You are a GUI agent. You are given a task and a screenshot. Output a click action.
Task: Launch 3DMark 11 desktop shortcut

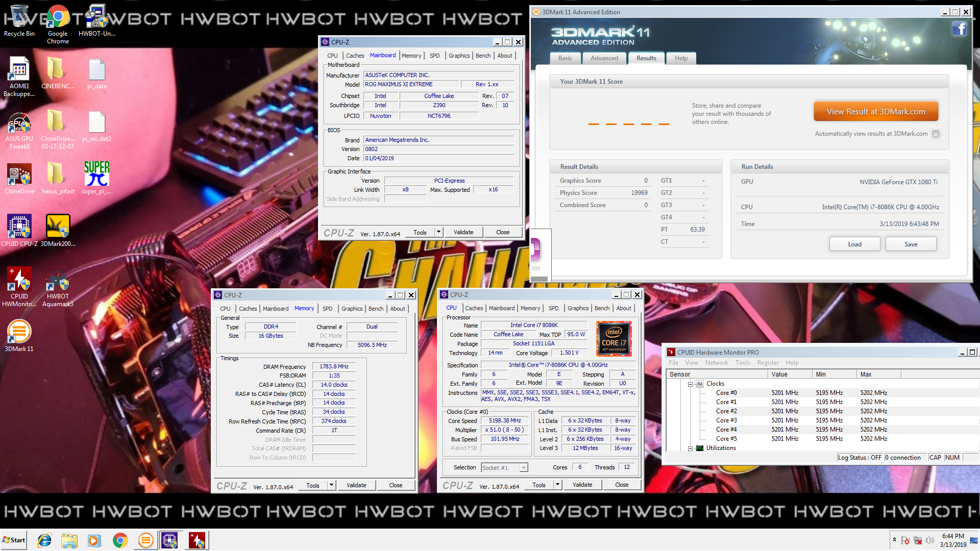[x=19, y=336]
